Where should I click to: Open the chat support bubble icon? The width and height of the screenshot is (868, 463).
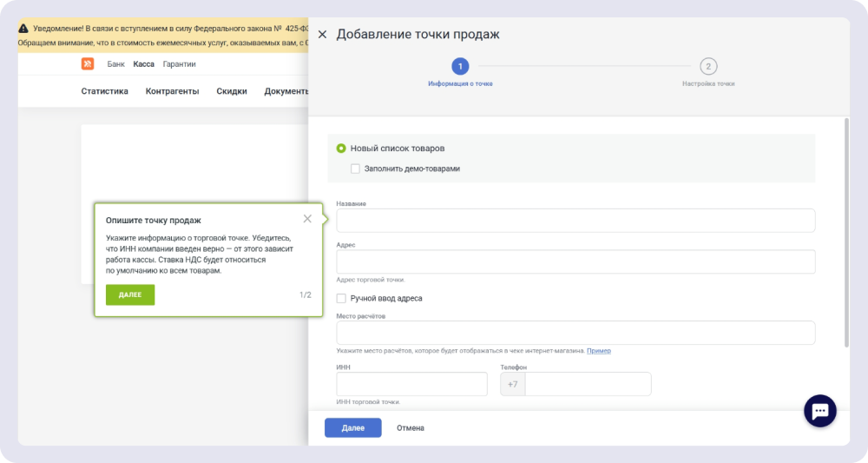820,411
